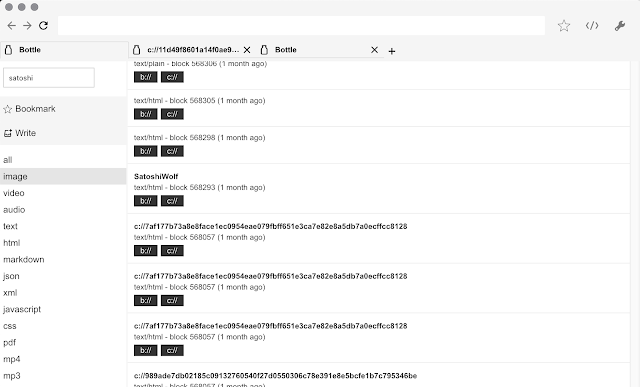
Task: Click b:// button for block 568306 entry
Action: [146, 77]
